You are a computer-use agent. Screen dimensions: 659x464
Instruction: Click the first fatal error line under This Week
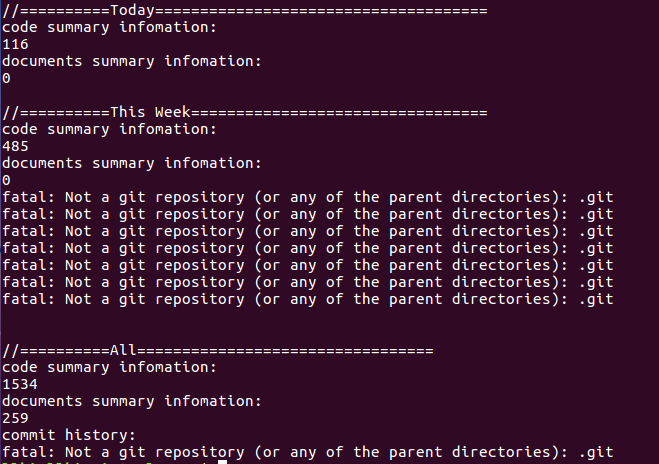tap(307, 197)
